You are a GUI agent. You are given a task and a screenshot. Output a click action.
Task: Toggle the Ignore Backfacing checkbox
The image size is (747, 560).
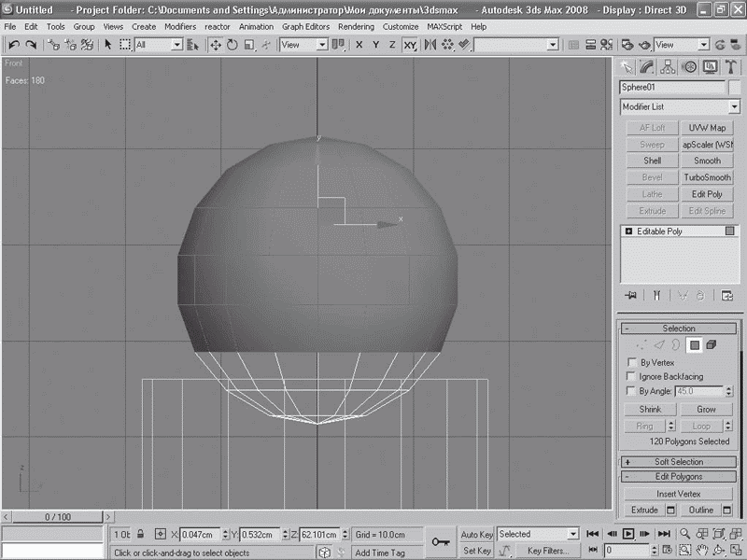[633, 376]
